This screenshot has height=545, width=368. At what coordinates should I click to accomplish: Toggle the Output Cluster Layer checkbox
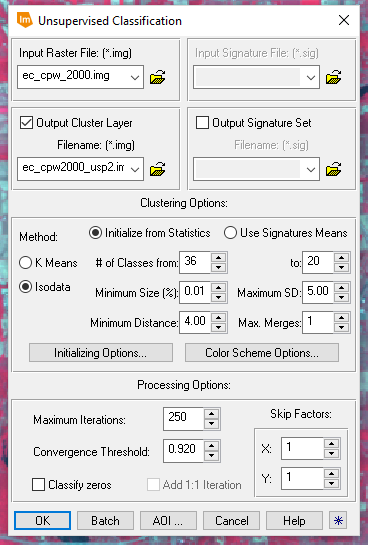26,123
